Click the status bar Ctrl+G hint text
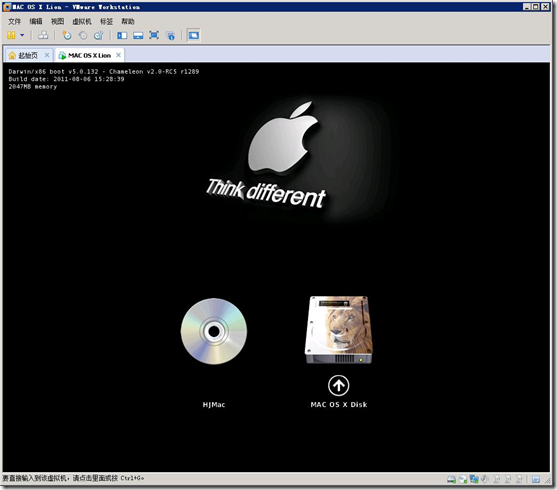The height and width of the screenshot is (490, 557). coord(73,478)
